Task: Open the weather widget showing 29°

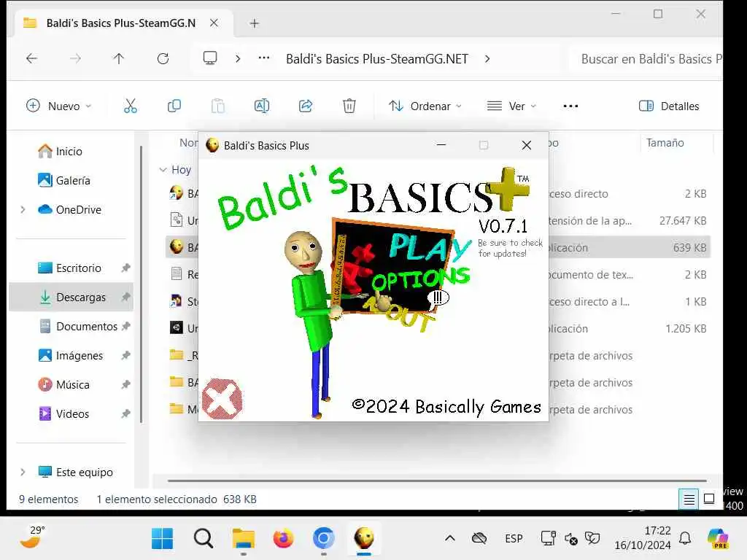Action: click(32, 537)
